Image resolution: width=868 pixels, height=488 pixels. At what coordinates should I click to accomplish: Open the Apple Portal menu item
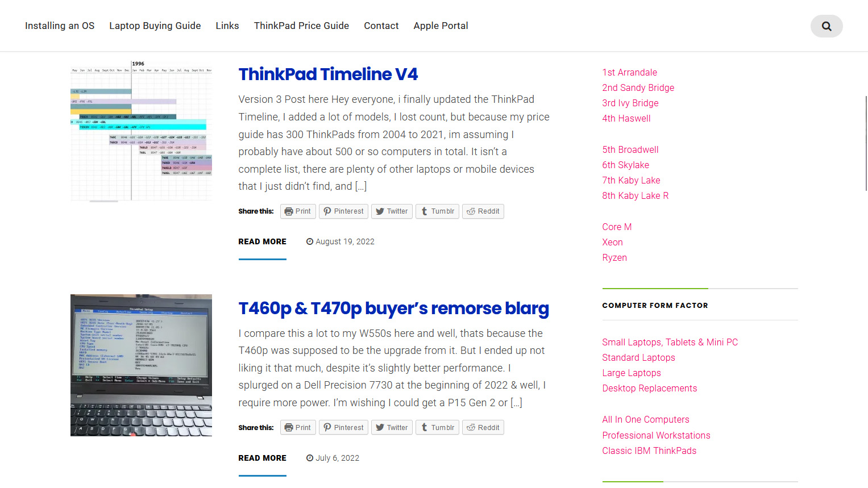tap(441, 26)
